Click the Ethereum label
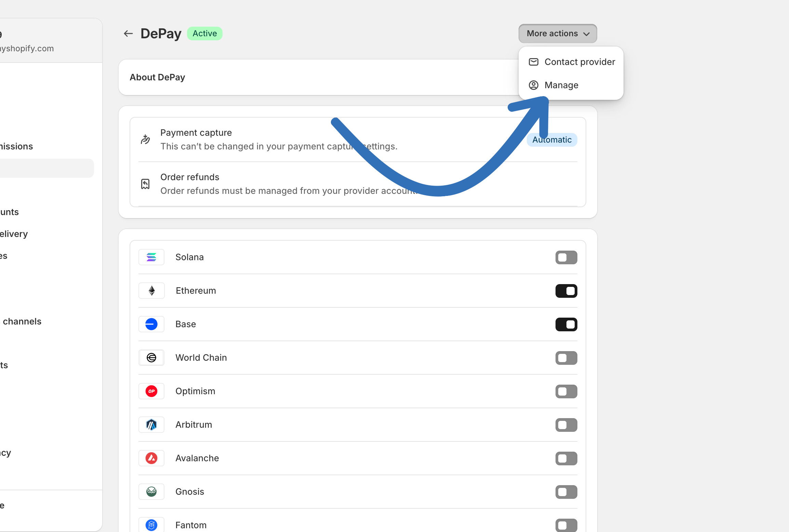Screen dimensions: 789x532 tap(196, 291)
